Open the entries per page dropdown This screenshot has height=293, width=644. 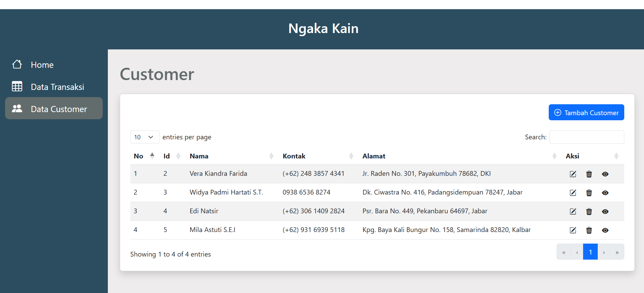(x=145, y=137)
